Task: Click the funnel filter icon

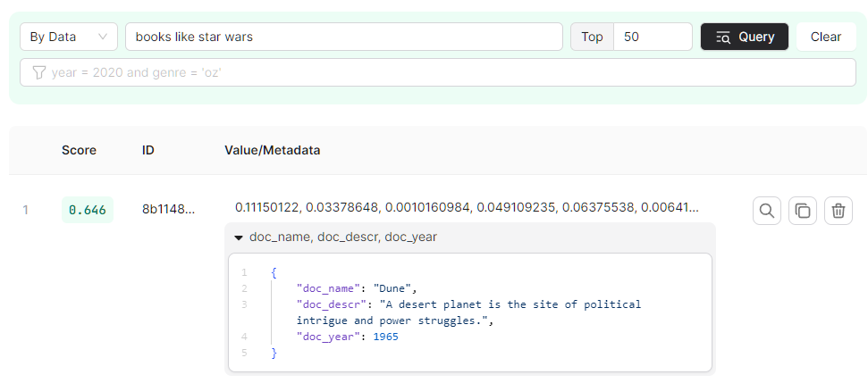Action: pyautogui.click(x=38, y=72)
